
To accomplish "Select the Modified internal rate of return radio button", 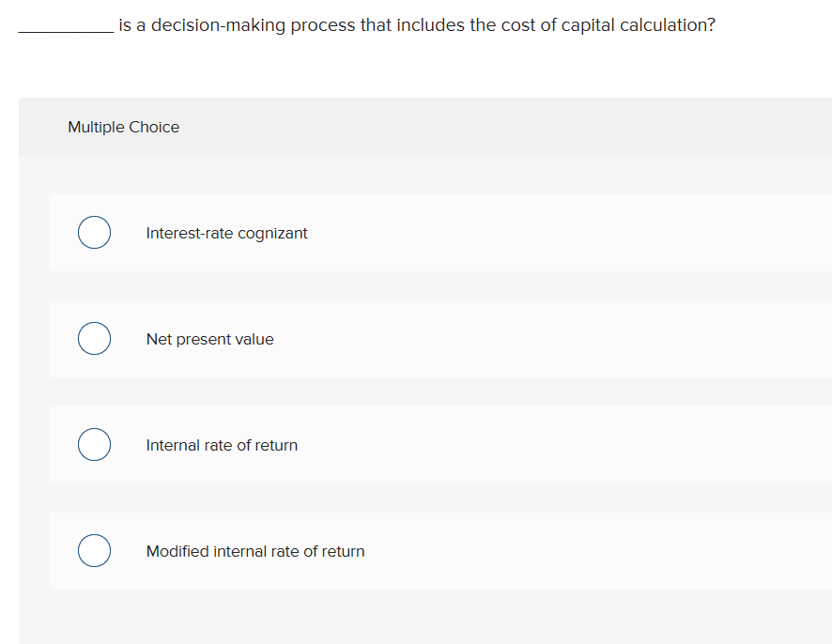I will [x=94, y=550].
